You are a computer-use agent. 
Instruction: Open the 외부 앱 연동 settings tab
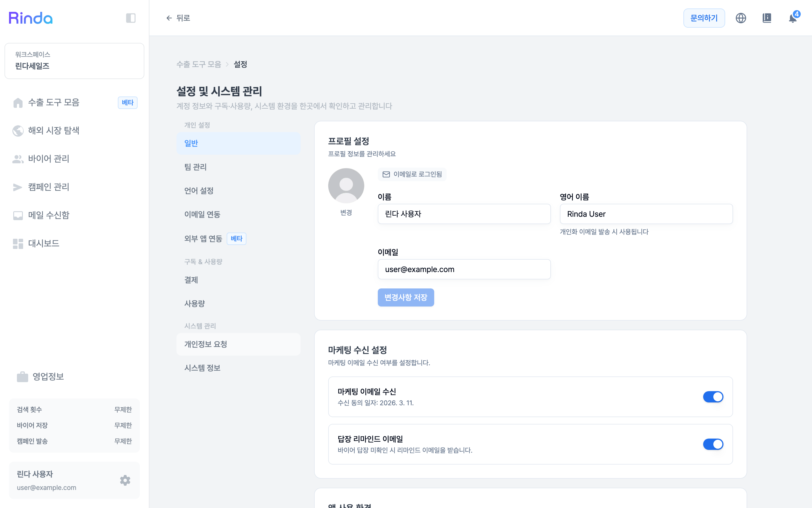coord(238,238)
